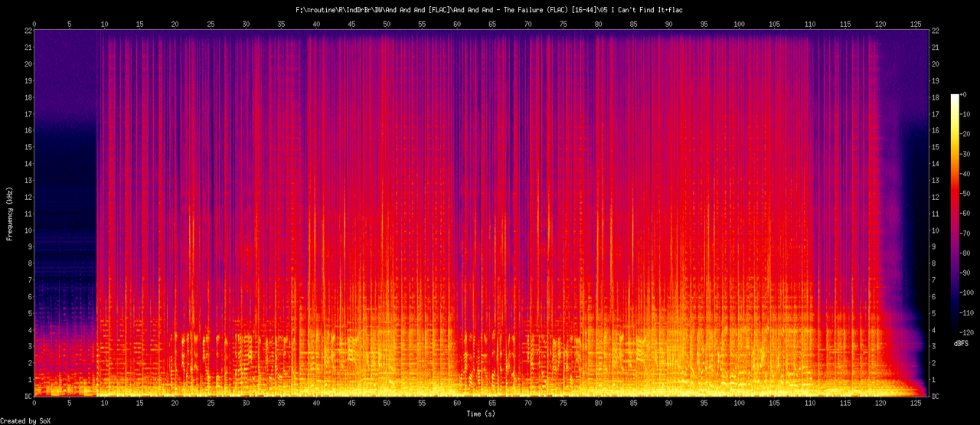This screenshot has width=980, height=425.
Task: Click "DC" on the left frequency axis
Action: (27, 397)
